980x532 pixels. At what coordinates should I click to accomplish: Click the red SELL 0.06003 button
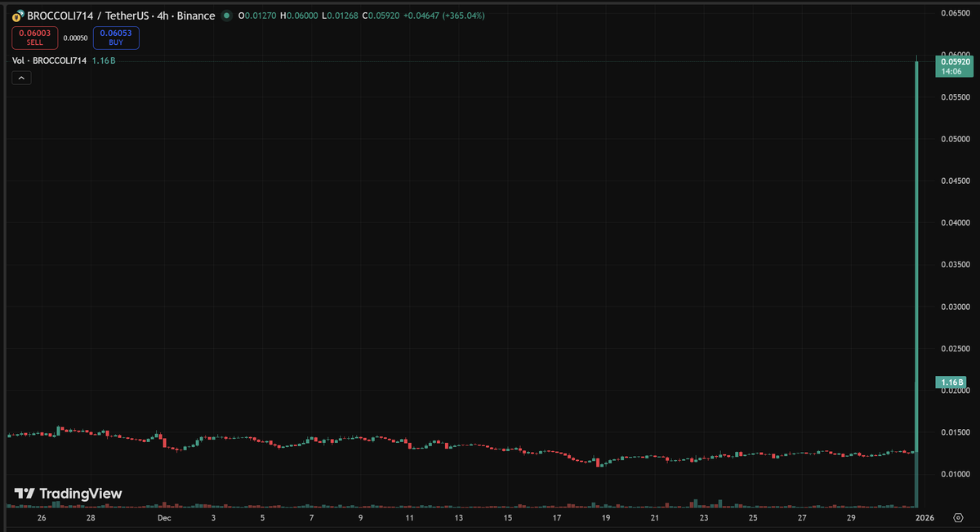[34, 38]
